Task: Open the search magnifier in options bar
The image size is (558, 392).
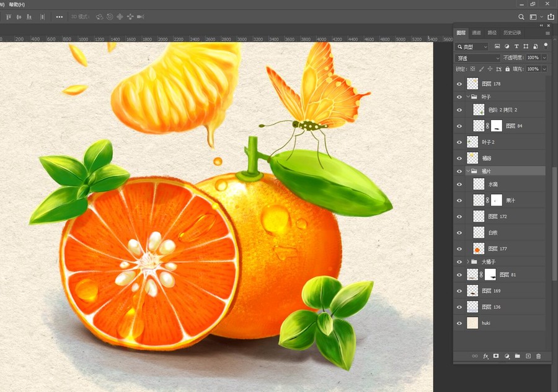Action: (x=521, y=17)
